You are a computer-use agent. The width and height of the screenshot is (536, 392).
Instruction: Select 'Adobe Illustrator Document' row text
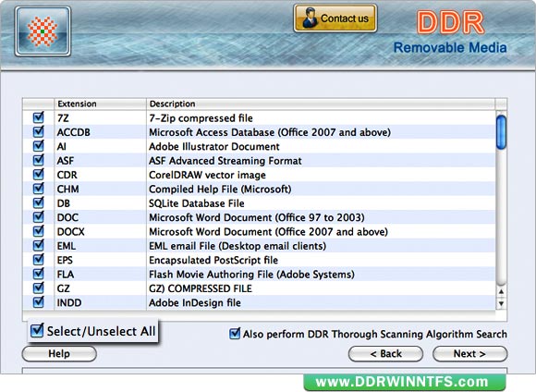pos(214,146)
